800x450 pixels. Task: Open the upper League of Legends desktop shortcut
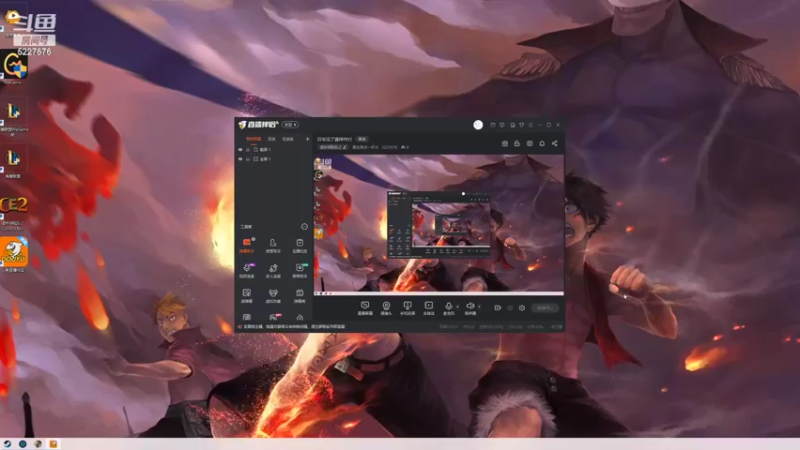tap(14, 117)
